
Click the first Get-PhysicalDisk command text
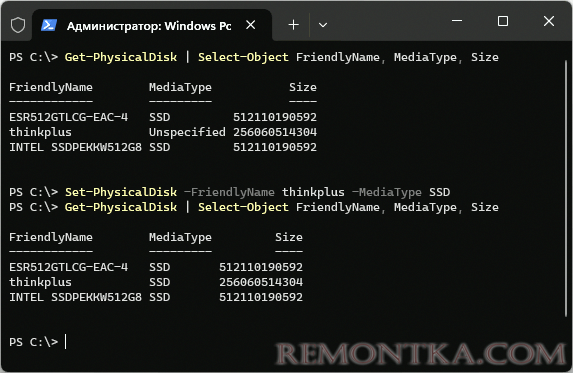121,57
